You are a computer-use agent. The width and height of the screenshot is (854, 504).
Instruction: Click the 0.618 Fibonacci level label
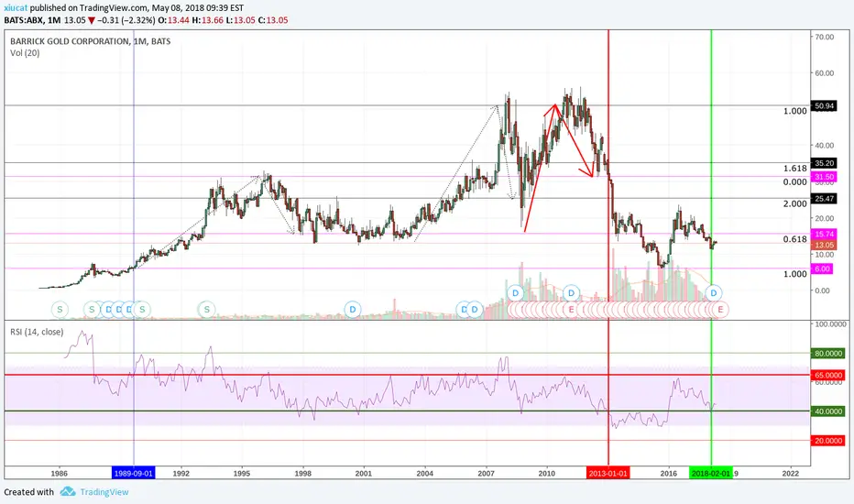[795, 239]
